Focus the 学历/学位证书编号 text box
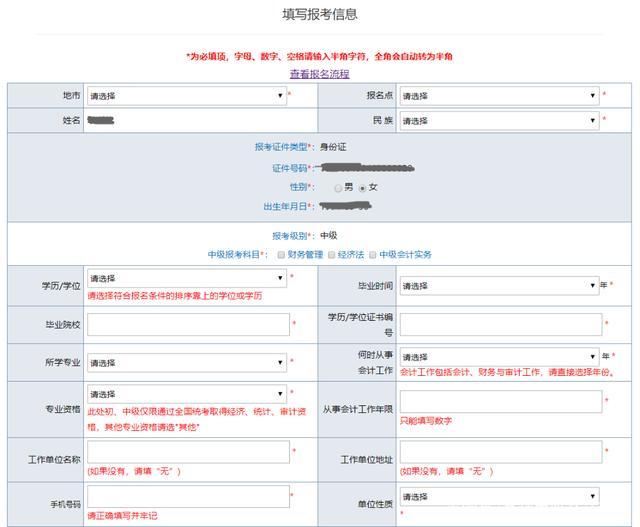This screenshot has width=640, height=527. pyautogui.click(x=501, y=324)
